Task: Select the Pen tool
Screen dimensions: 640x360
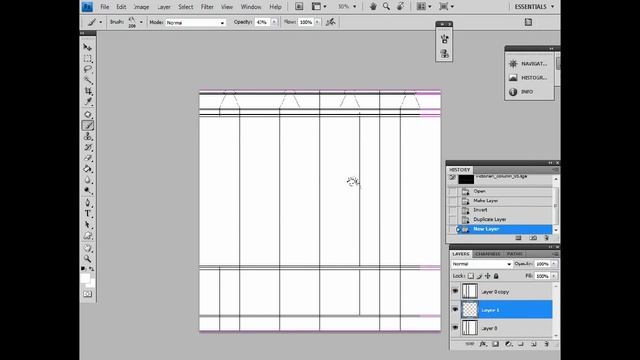Action: (87, 203)
